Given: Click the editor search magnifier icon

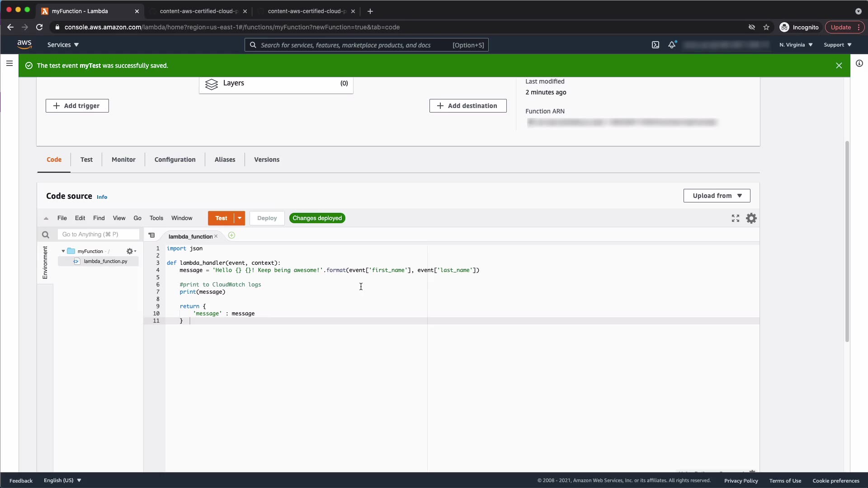Looking at the screenshot, I should [x=45, y=235].
